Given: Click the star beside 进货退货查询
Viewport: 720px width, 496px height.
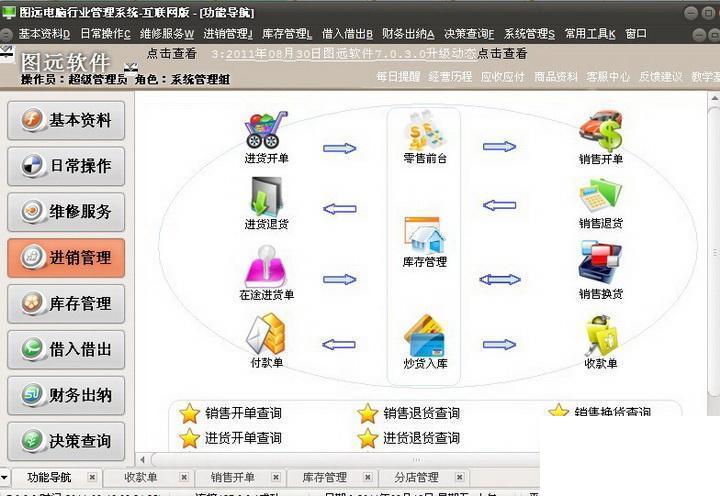Looking at the screenshot, I should [x=367, y=438].
